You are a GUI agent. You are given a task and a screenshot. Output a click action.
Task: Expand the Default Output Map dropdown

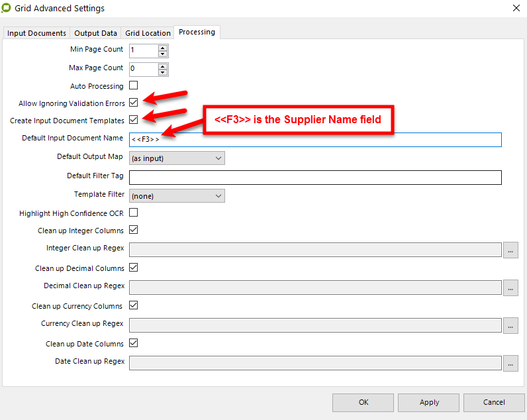pos(177,158)
